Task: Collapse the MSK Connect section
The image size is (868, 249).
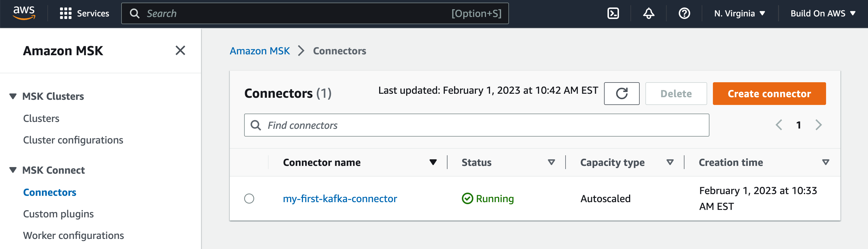Action: [x=13, y=170]
